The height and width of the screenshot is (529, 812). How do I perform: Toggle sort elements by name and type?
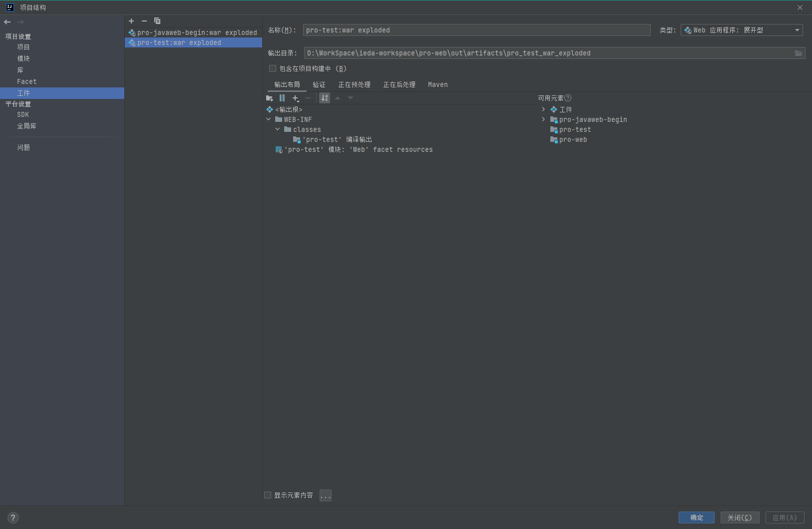[325, 98]
